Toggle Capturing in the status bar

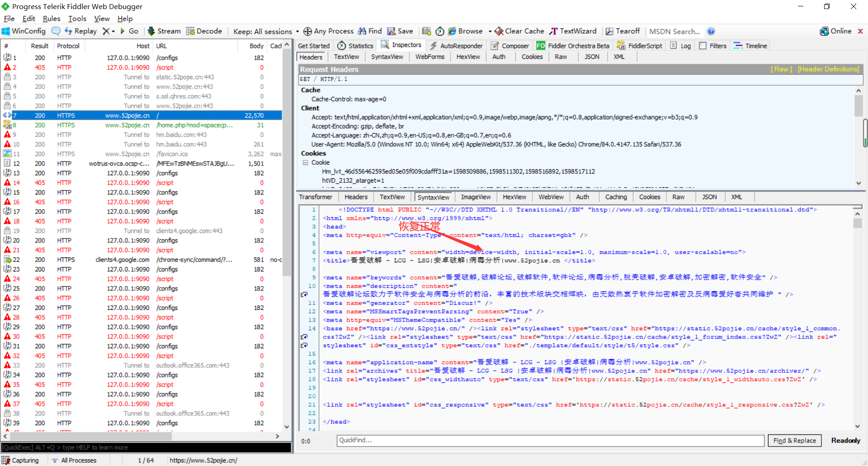click(x=21, y=461)
